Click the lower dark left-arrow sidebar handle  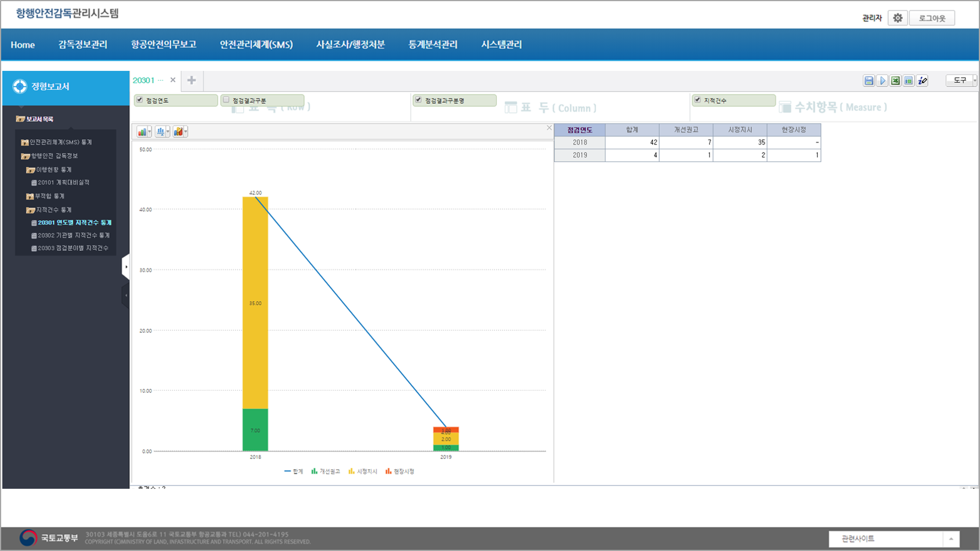(126, 296)
